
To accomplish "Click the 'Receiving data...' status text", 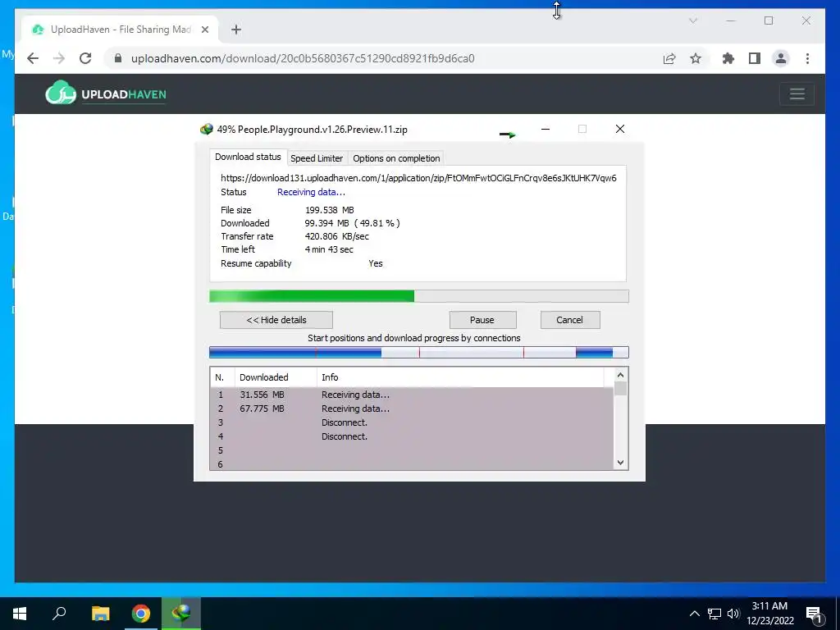I will coord(311,192).
